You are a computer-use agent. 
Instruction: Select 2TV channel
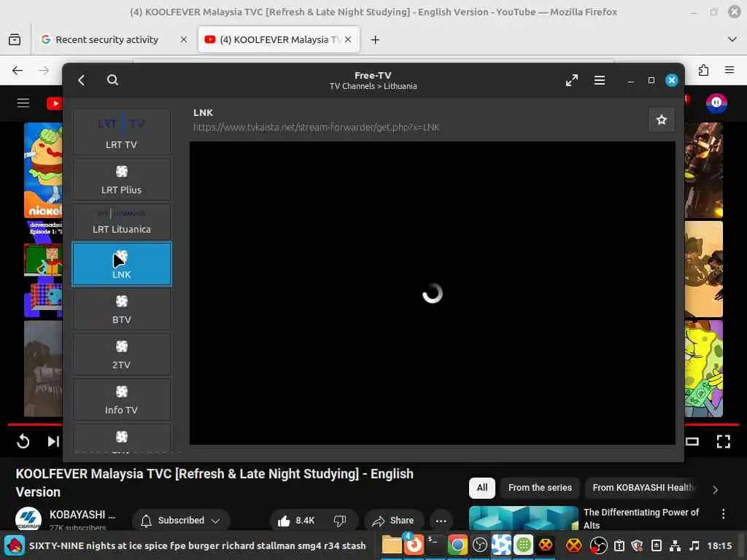tap(122, 354)
